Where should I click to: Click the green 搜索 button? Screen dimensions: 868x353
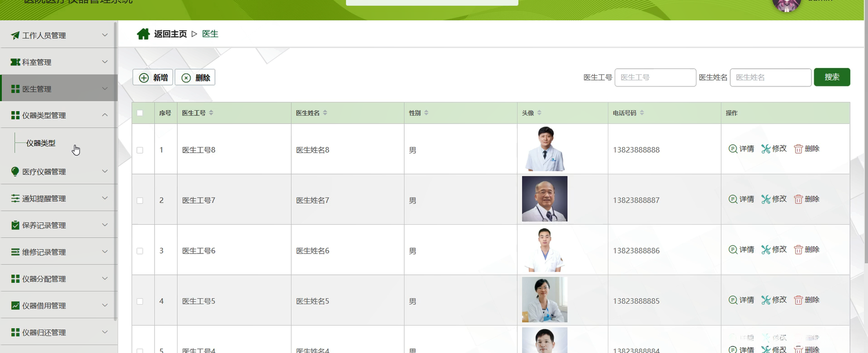pos(832,77)
